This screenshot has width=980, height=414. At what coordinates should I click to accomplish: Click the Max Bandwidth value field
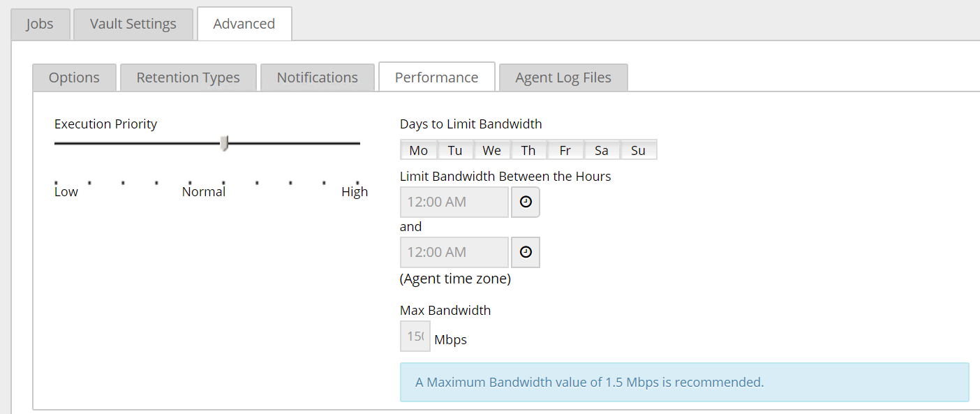(x=415, y=336)
